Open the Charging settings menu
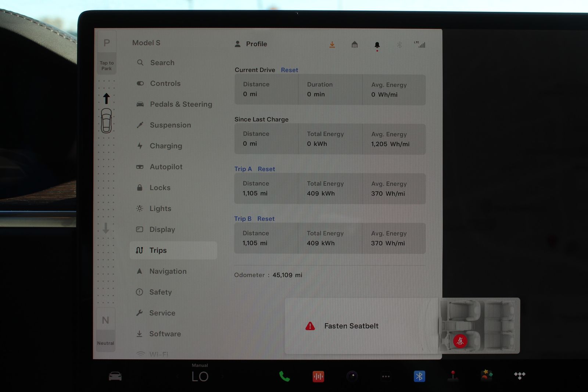This screenshot has height=392, width=588. (x=166, y=146)
